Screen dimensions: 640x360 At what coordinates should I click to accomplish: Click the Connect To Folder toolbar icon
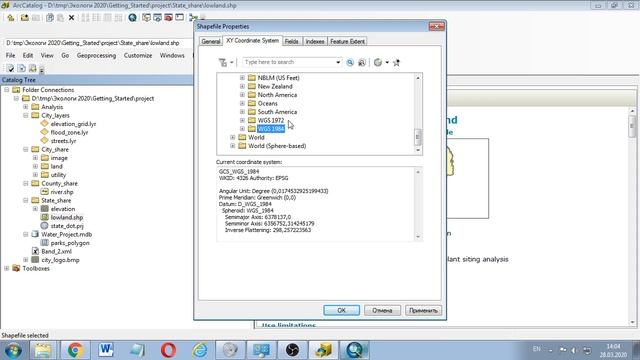25,18
